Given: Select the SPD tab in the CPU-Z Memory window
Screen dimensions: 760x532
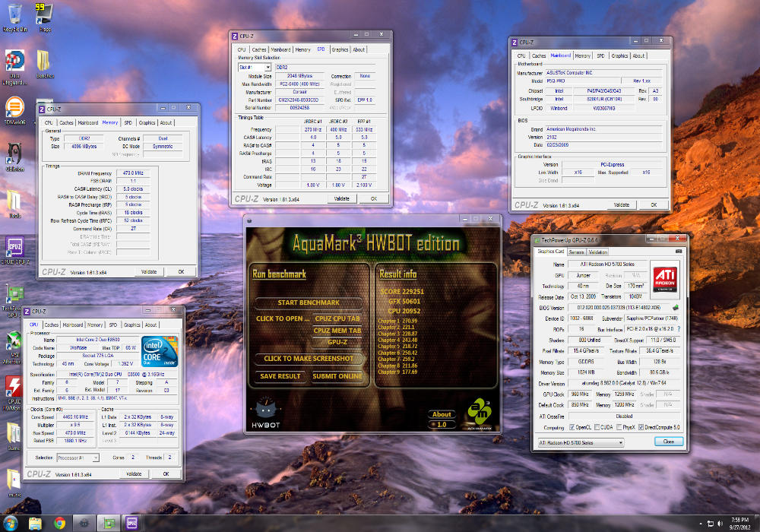Looking at the screenshot, I should [x=128, y=122].
